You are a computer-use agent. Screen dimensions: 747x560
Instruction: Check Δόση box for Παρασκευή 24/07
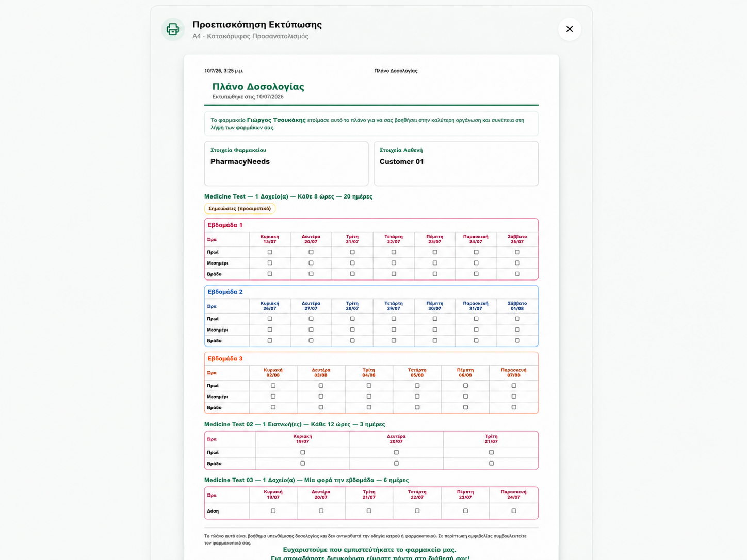point(514,511)
